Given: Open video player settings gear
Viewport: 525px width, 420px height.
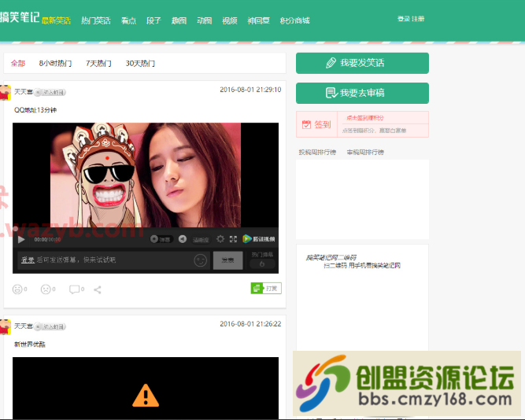Looking at the screenshot, I should [x=220, y=239].
